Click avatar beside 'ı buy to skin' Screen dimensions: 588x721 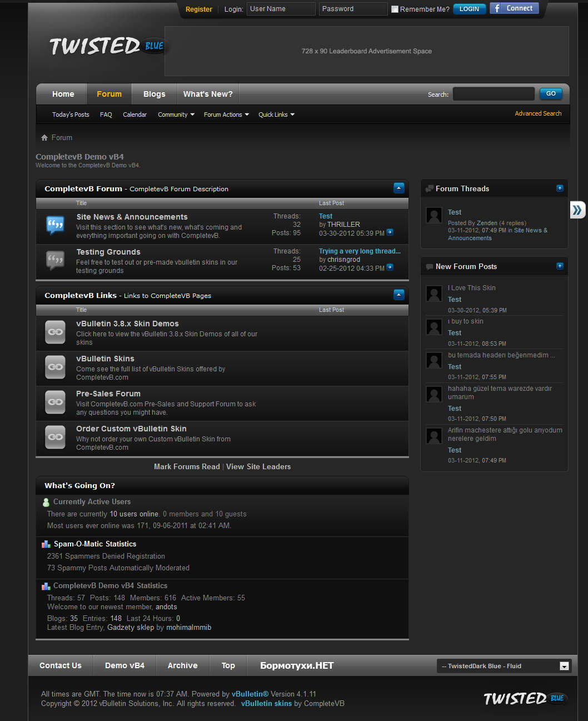pos(434,327)
